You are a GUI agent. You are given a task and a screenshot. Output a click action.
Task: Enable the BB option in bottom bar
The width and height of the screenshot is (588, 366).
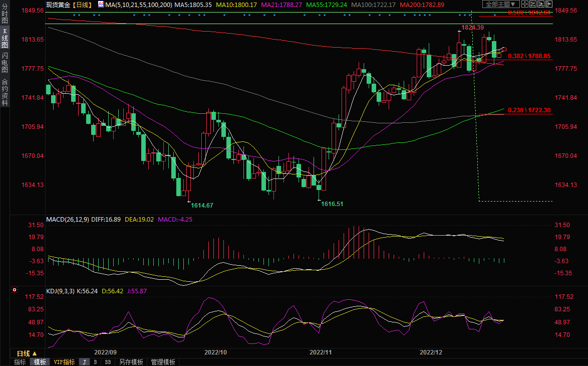click(x=108, y=362)
